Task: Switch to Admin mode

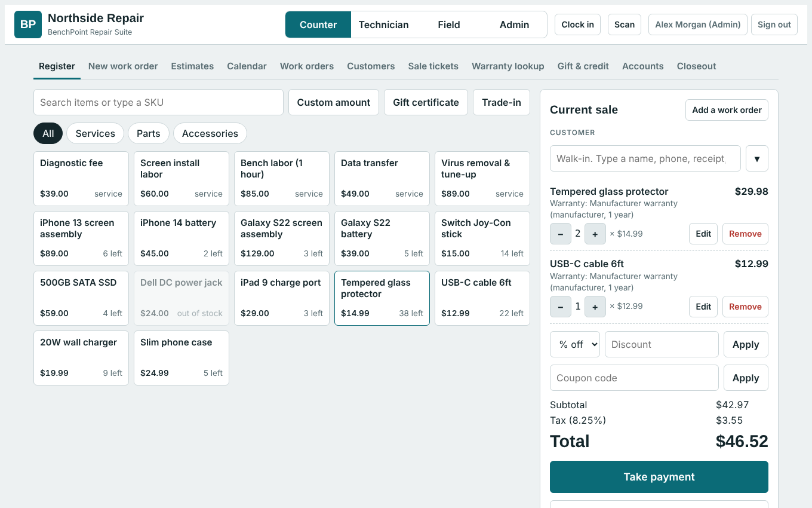Action: 515,25
